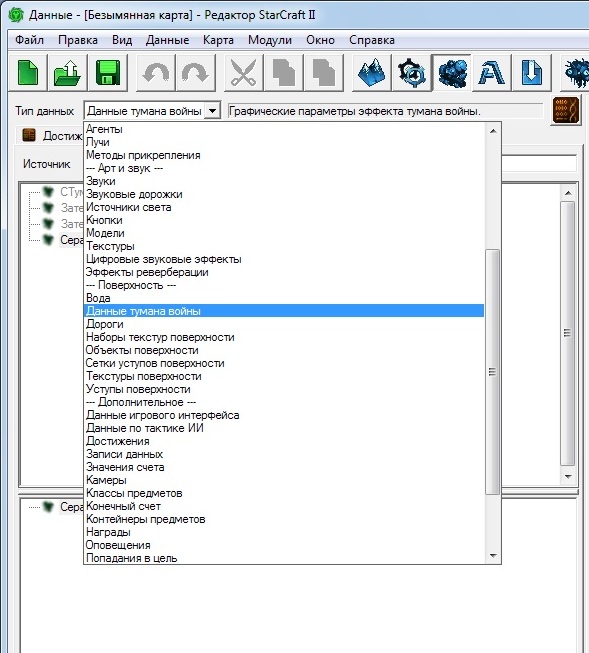
Task: Open the Правка menu
Action: point(78,40)
